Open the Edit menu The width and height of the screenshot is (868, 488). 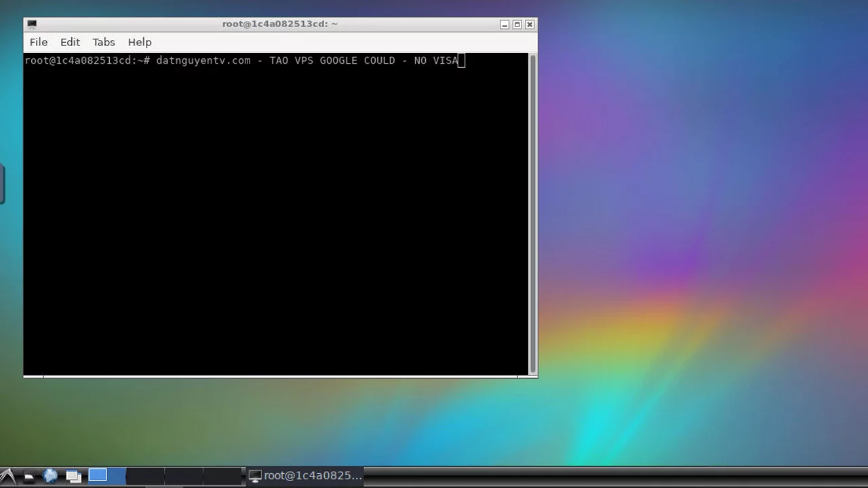pyautogui.click(x=70, y=42)
